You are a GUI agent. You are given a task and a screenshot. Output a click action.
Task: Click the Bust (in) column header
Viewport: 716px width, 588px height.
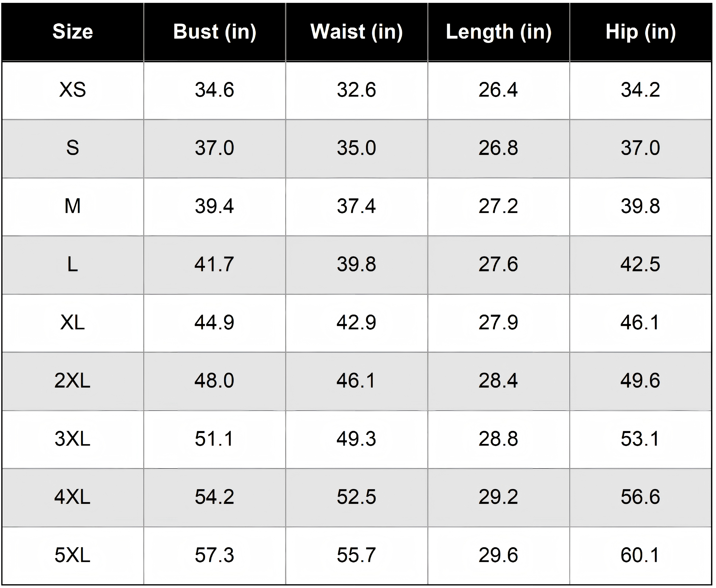[214, 32]
